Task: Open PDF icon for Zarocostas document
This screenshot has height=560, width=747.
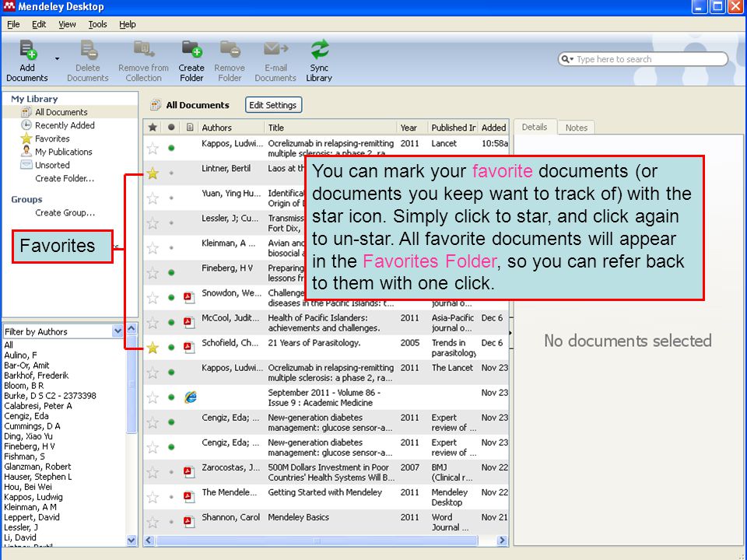Action: [189, 472]
